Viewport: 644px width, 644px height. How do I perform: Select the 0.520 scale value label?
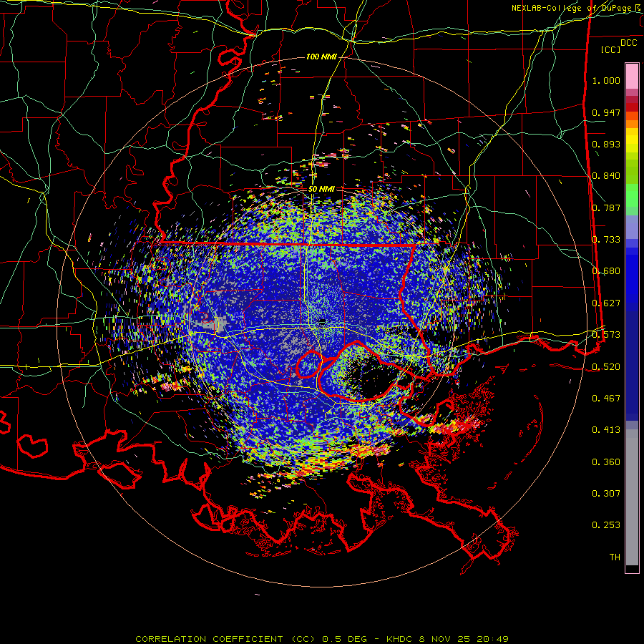click(x=606, y=366)
